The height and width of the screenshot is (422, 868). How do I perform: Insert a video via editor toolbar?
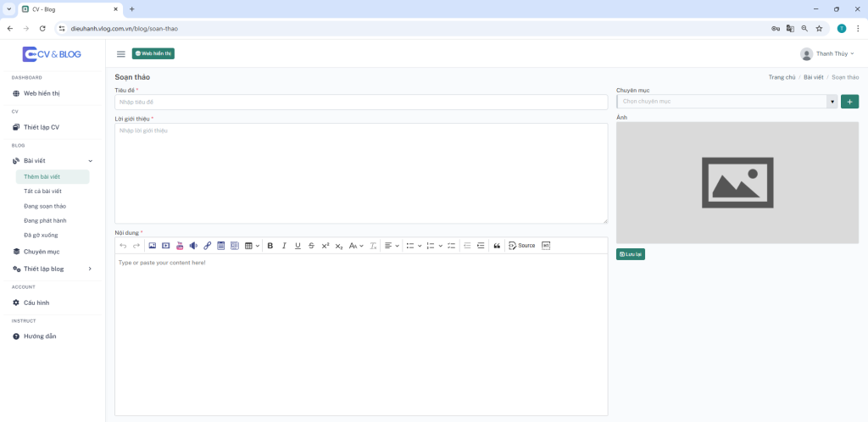tap(165, 246)
